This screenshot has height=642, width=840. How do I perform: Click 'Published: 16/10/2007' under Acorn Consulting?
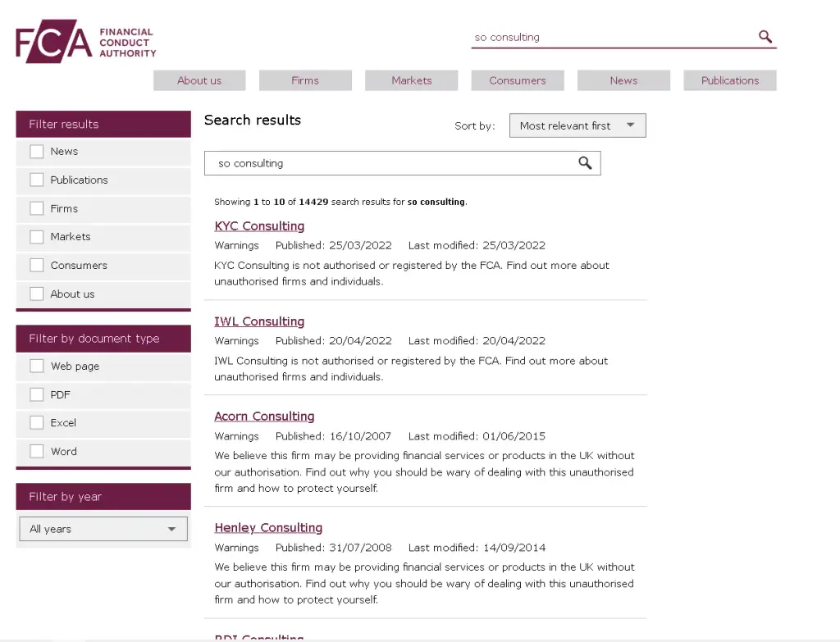tap(333, 436)
